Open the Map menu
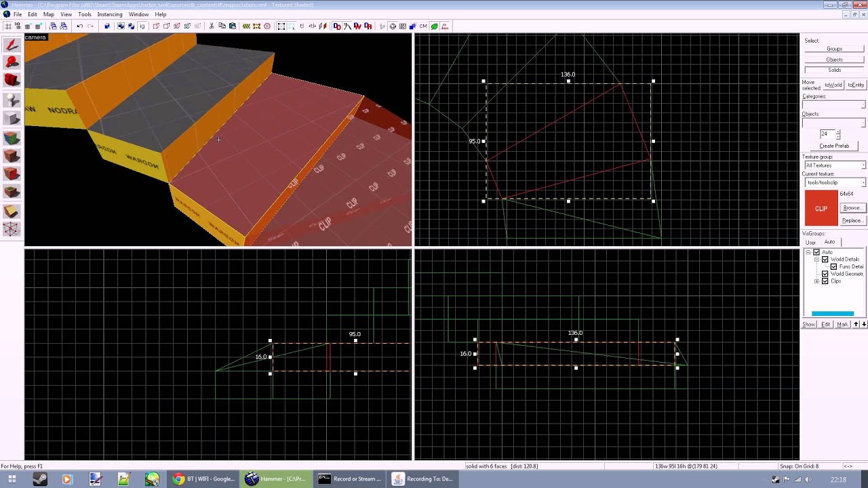868x488 pixels. click(x=49, y=14)
